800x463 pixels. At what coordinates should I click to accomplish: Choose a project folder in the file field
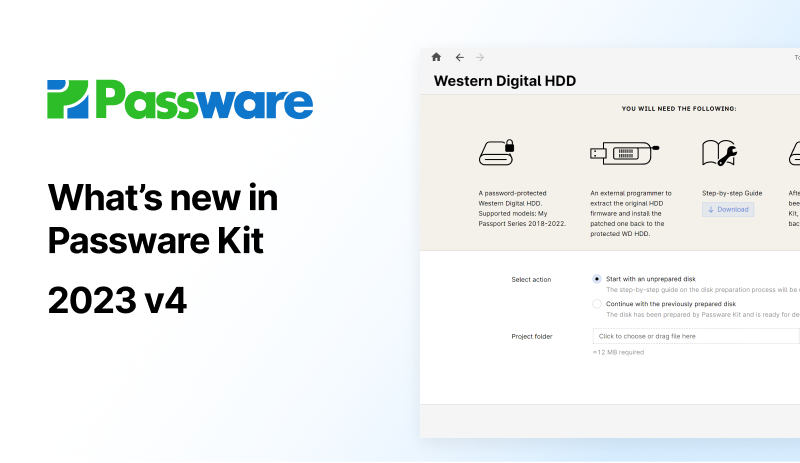(x=696, y=336)
